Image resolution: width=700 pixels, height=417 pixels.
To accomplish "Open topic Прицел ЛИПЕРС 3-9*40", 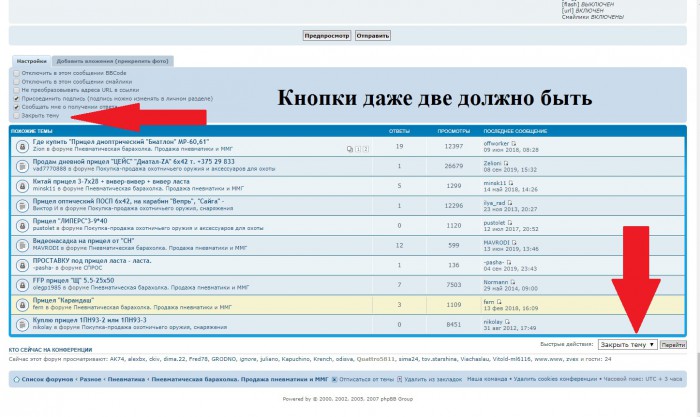I will [x=70, y=221].
